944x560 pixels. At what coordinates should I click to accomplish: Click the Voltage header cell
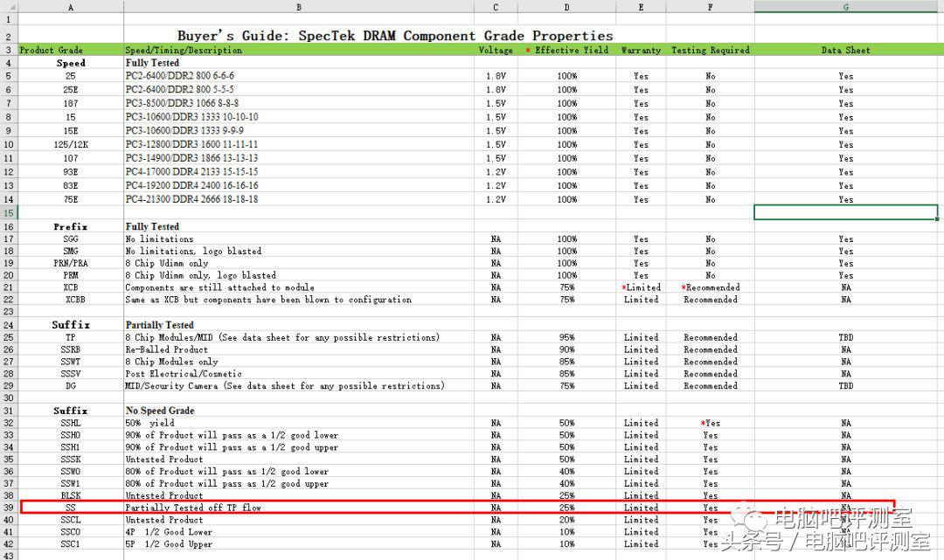[496, 50]
